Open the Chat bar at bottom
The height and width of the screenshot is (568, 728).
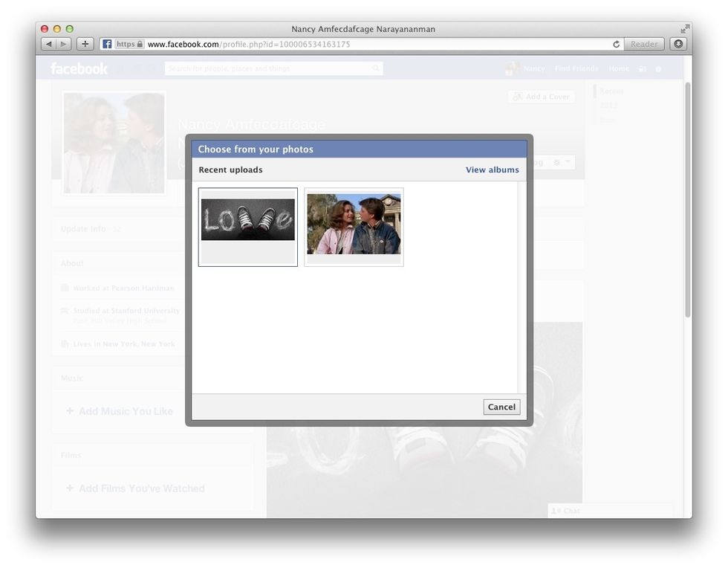pos(611,510)
